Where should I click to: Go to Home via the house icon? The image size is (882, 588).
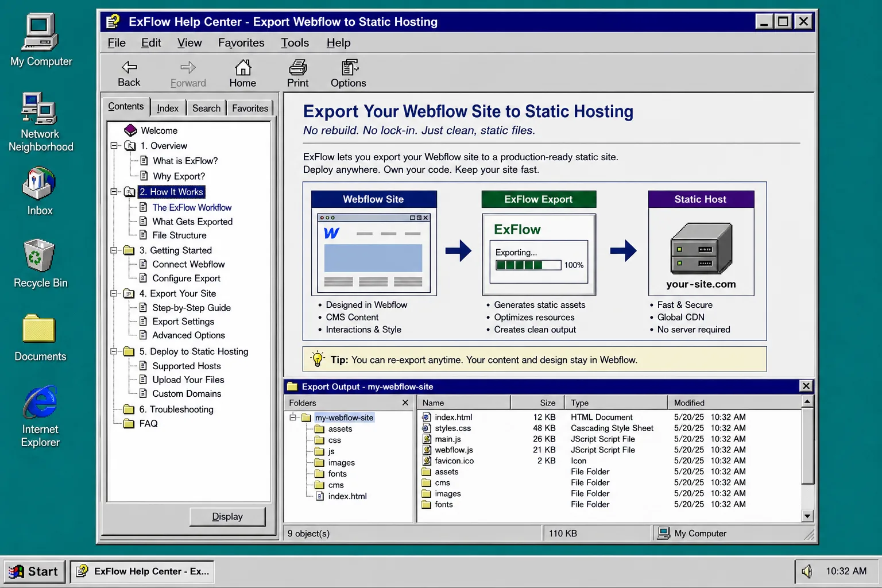click(x=243, y=67)
